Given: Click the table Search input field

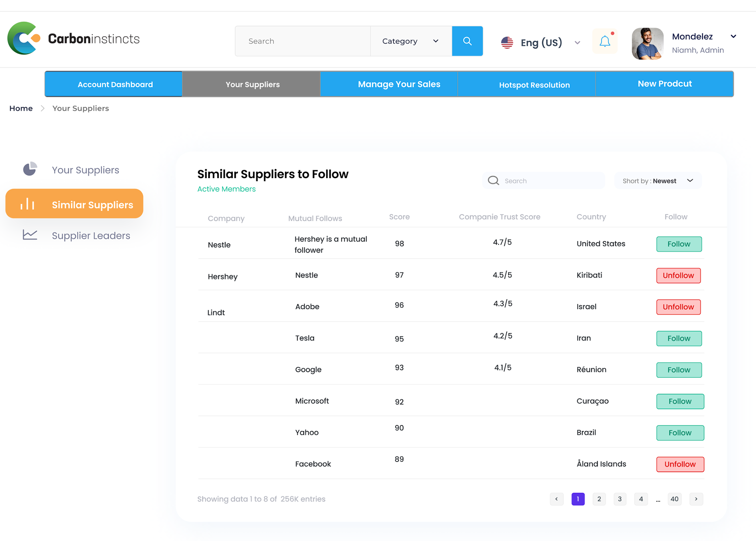Looking at the screenshot, I should (x=544, y=180).
